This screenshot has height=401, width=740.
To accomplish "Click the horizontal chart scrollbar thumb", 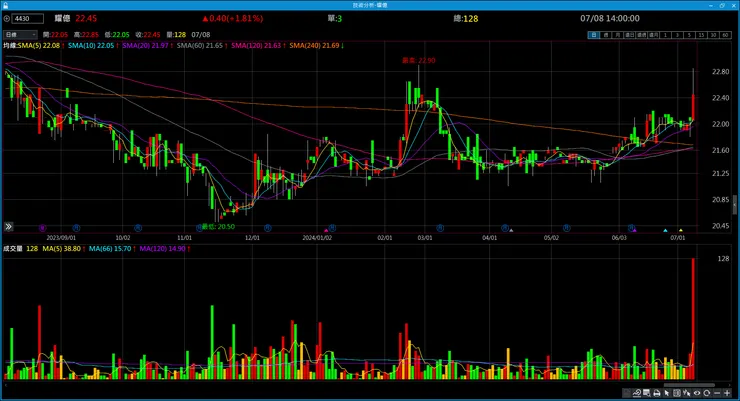I will tap(689, 385).
